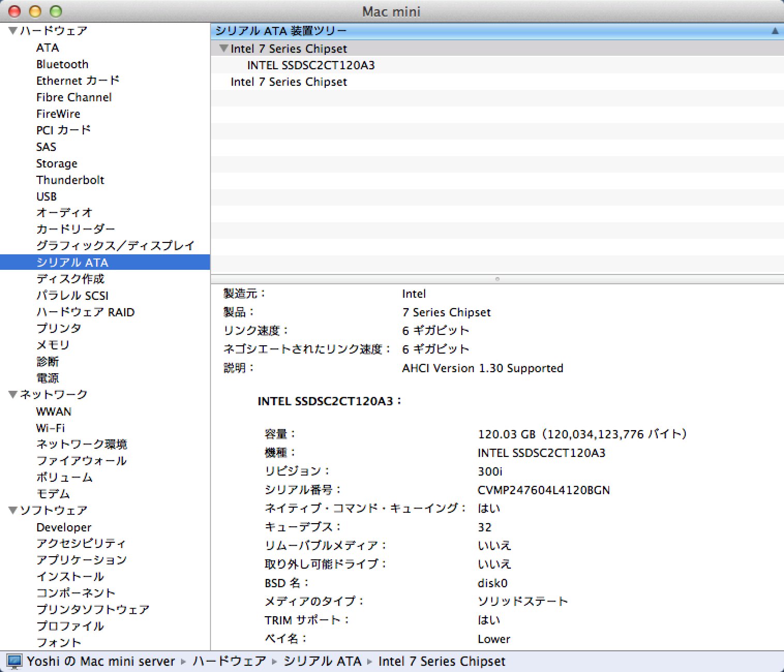Select プリンタソフトウェア entry
Screen dimensions: 784x672
coord(93,609)
